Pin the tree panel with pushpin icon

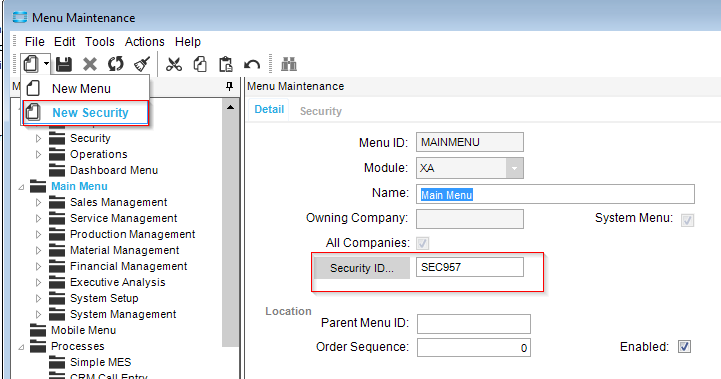(229, 86)
